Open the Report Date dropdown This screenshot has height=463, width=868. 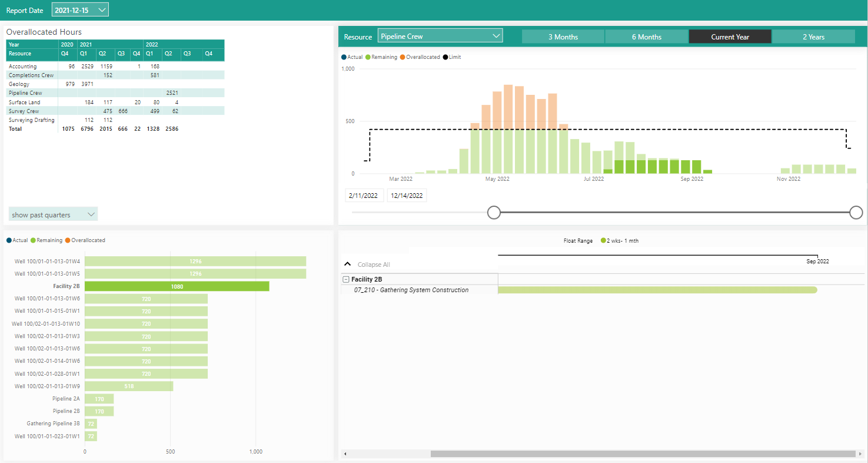[80, 10]
